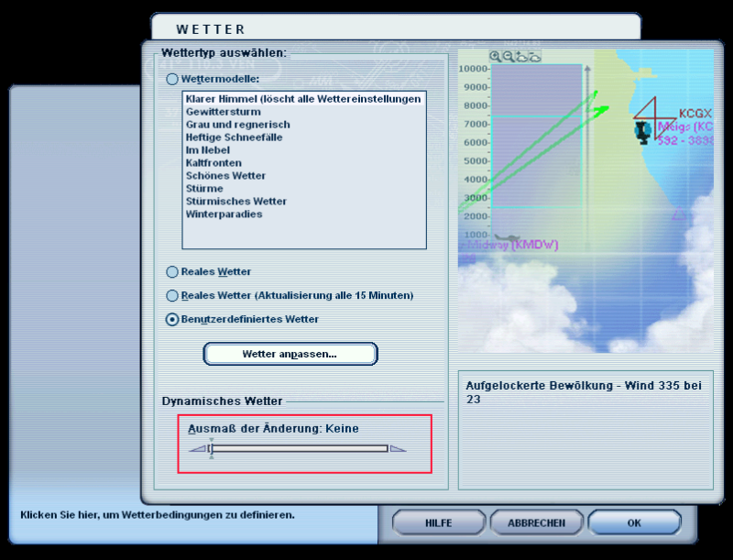This screenshot has width=733, height=560.
Task: Click the weather station icon near Meigs
Action: tap(643, 132)
